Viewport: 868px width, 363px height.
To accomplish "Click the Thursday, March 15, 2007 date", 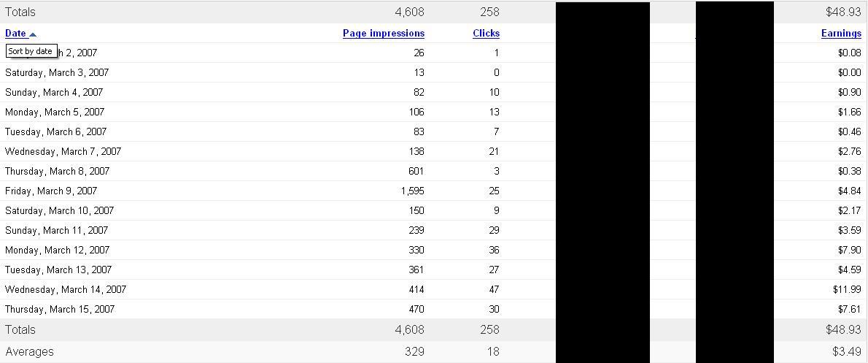I will tap(60, 309).
